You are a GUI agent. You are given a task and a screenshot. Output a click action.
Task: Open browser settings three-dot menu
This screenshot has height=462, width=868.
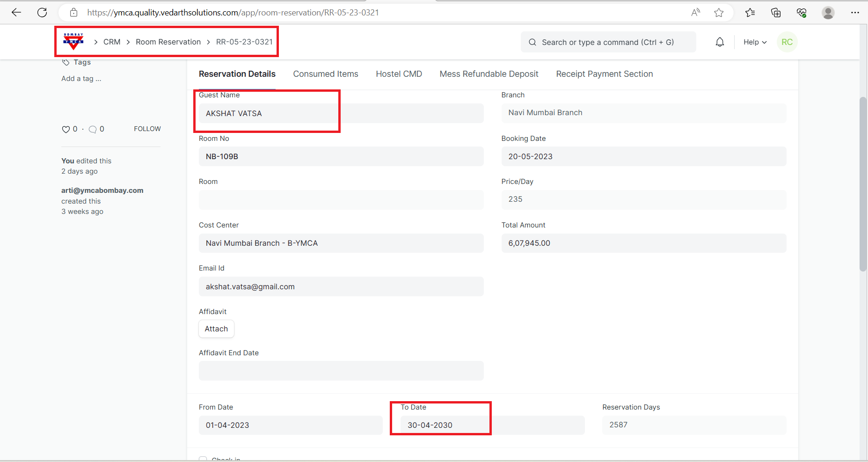point(855,13)
